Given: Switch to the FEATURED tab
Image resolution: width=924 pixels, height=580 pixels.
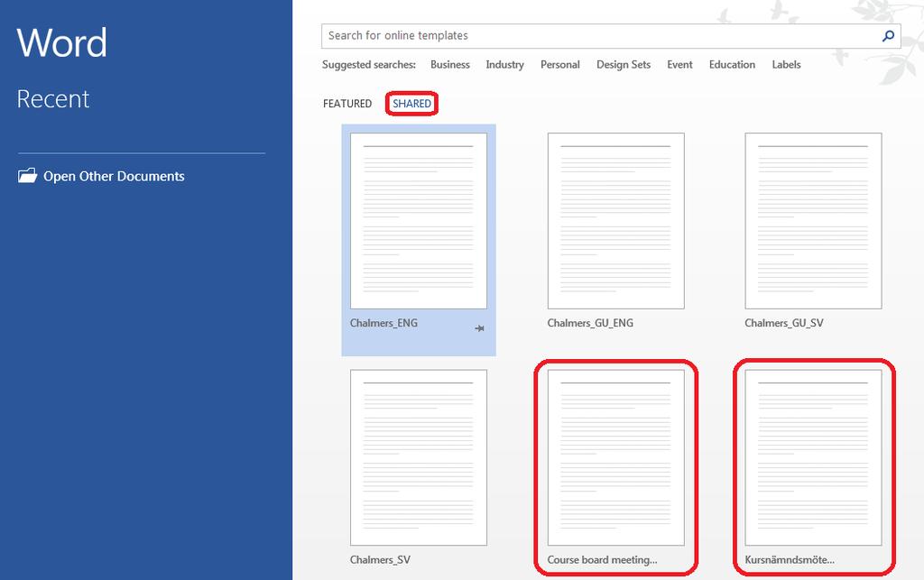Looking at the screenshot, I should click(x=347, y=104).
